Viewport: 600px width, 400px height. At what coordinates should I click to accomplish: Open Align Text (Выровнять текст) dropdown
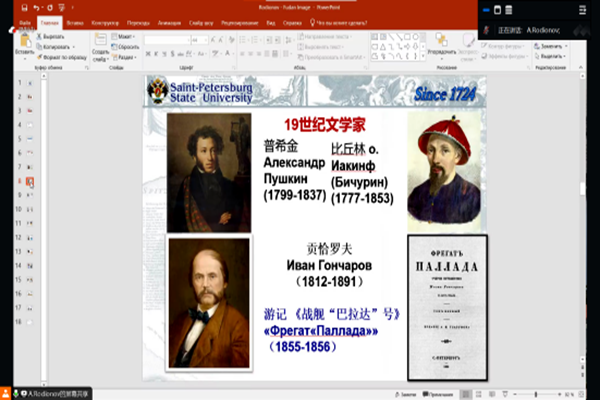321,47
